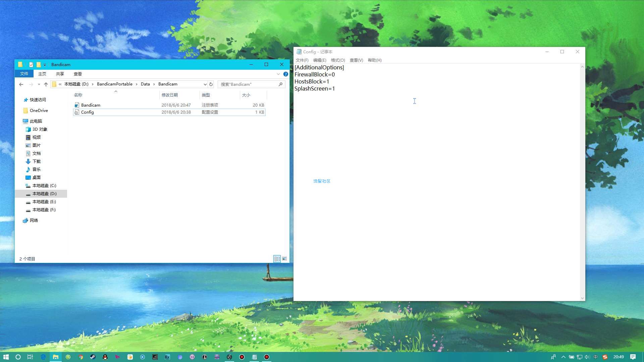Screen dimensions: 644x362
Task: Click the FirewallBlock=0 line in Notepad
Action: [x=315, y=74]
